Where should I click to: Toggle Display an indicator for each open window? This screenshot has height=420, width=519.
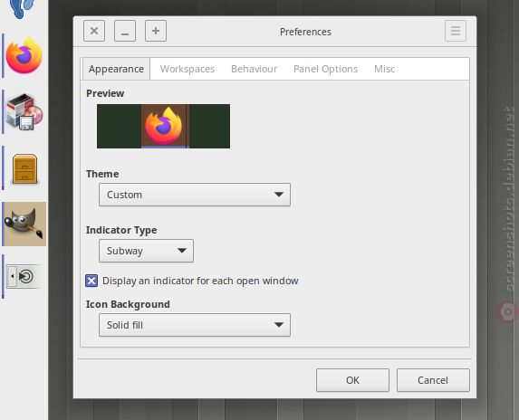tap(91, 281)
